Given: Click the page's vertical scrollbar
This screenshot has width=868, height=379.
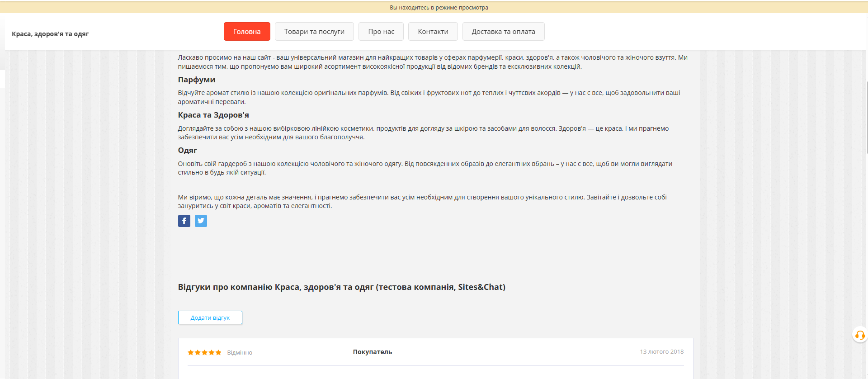Looking at the screenshot, I should (x=867, y=118).
